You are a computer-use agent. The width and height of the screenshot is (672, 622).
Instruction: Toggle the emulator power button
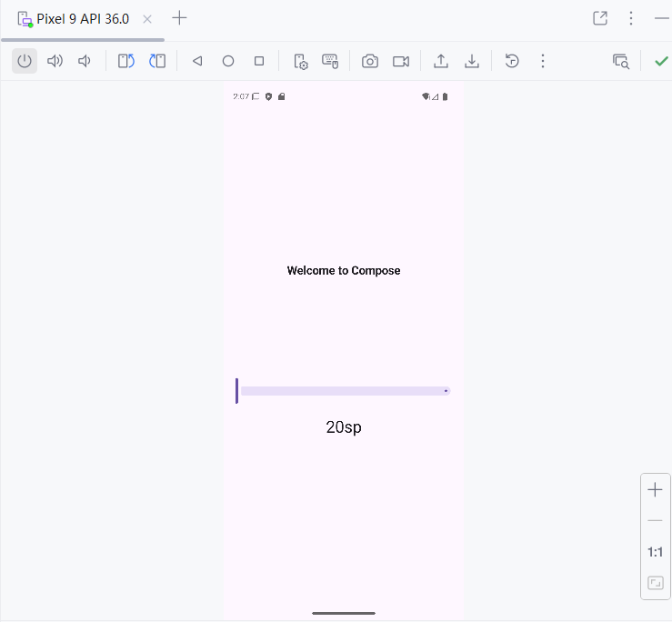[x=25, y=61]
